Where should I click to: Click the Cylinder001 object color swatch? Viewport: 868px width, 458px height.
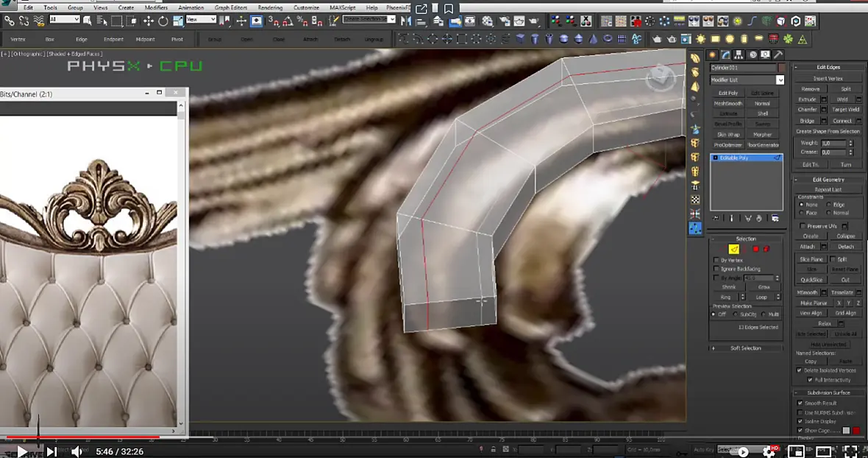point(781,68)
